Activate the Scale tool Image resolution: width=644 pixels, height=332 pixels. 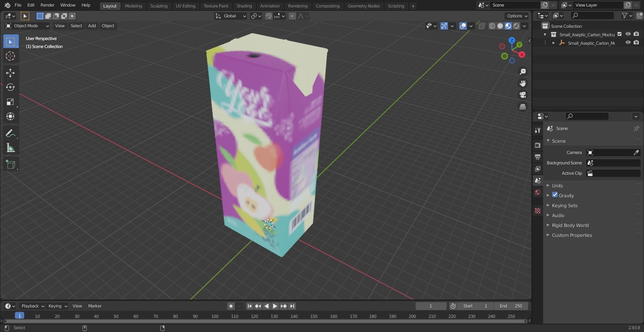[x=10, y=102]
